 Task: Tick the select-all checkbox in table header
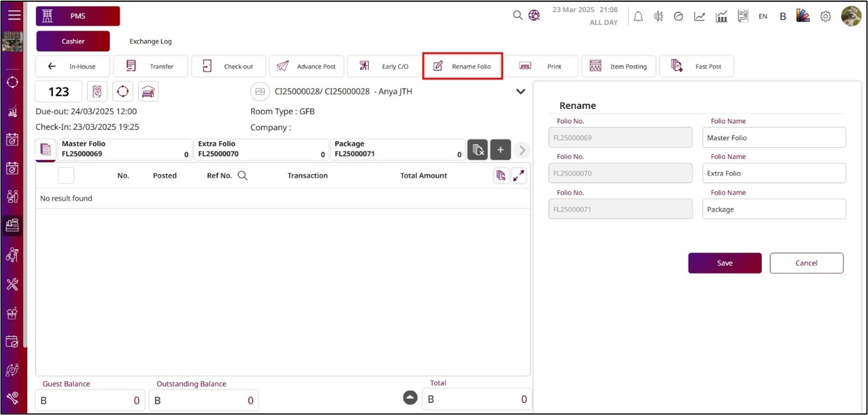66,176
